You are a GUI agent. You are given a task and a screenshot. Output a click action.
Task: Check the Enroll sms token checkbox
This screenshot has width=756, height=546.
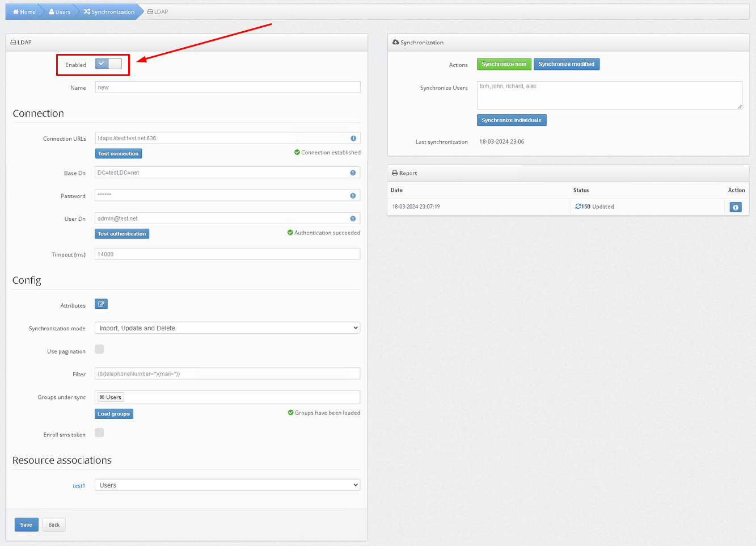99,432
